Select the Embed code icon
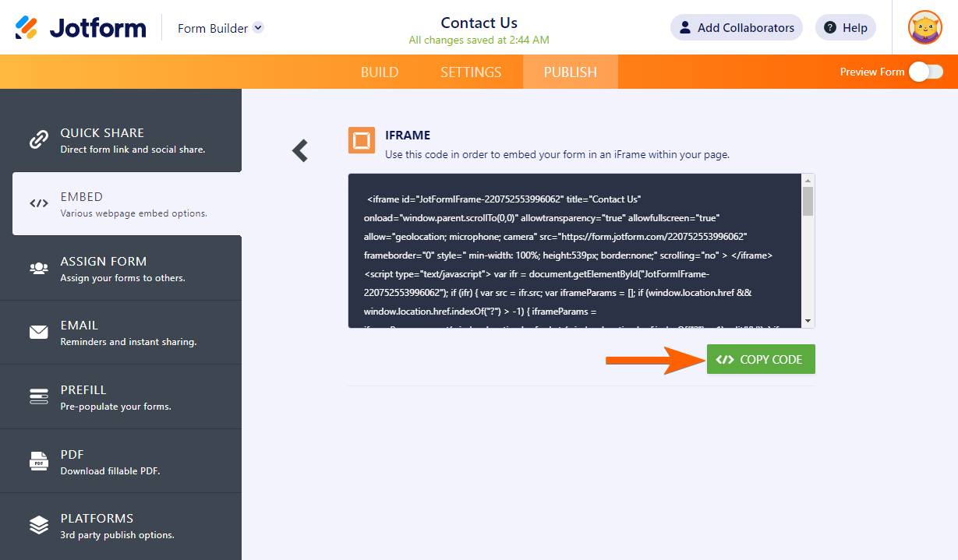The height and width of the screenshot is (560, 958). click(x=38, y=204)
